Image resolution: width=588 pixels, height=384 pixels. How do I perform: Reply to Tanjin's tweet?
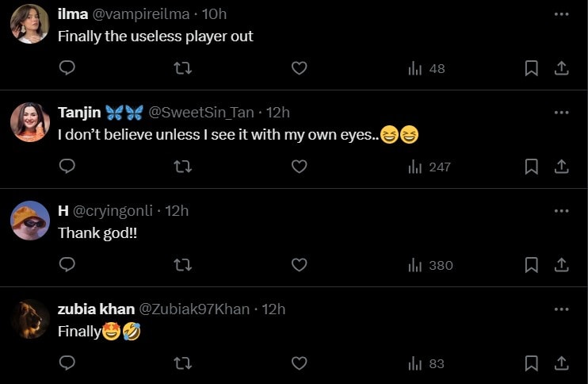click(x=67, y=167)
